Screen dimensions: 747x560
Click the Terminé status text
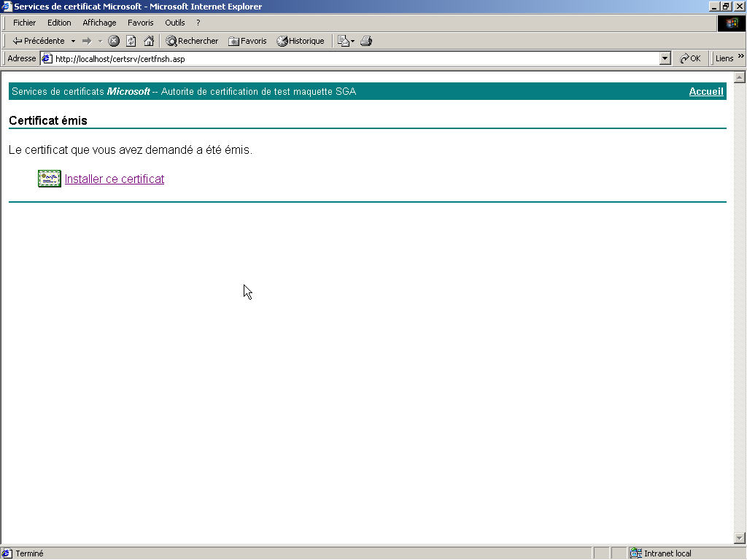click(29, 553)
